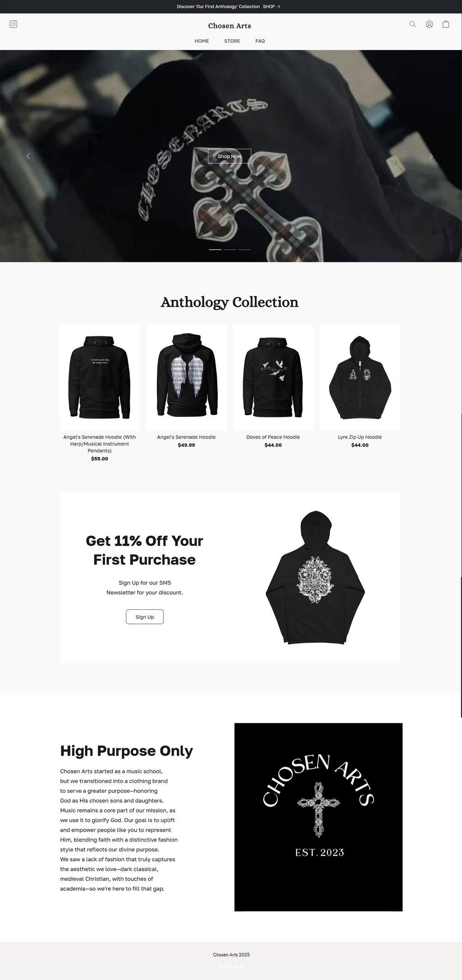Open the Lyre Zip Up Hoodie title
Screen dimensions: 462x980
pos(360,437)
